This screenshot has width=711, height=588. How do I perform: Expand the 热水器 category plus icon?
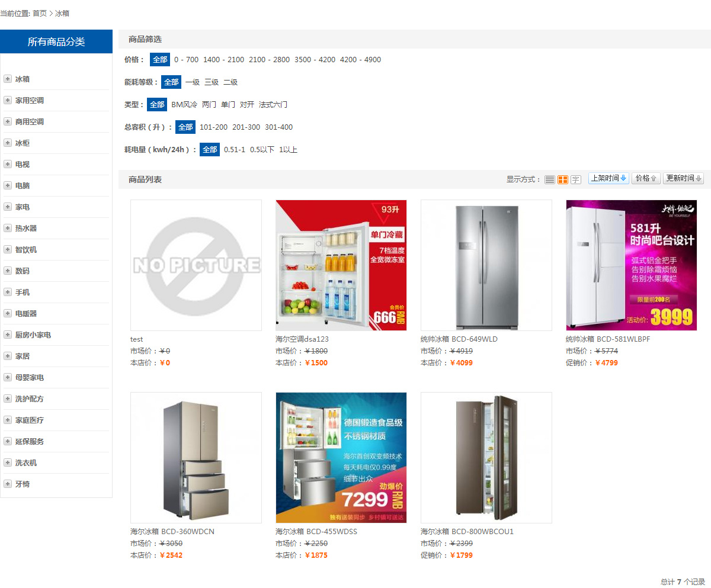click(8, 228)
